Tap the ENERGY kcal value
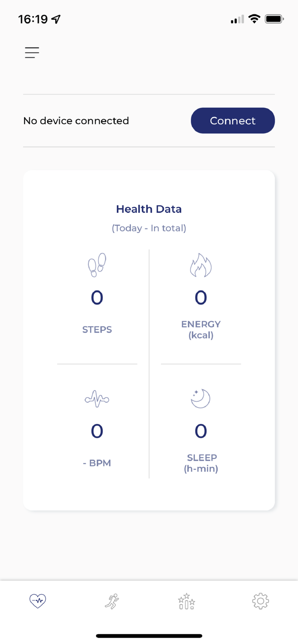298x644 pixels. click(x=200, y=297)
